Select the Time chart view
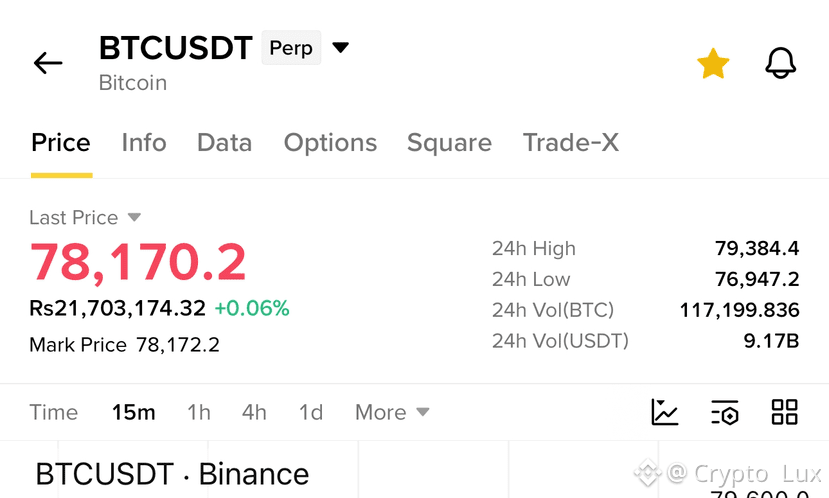 (x=53, y=412)
